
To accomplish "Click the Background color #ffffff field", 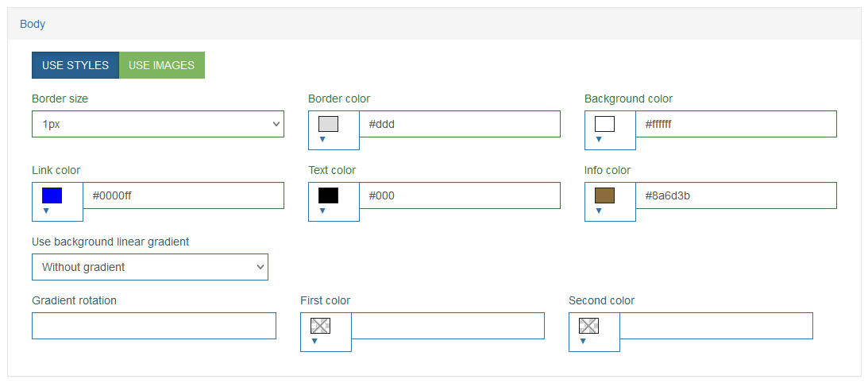I will [736, 124].
